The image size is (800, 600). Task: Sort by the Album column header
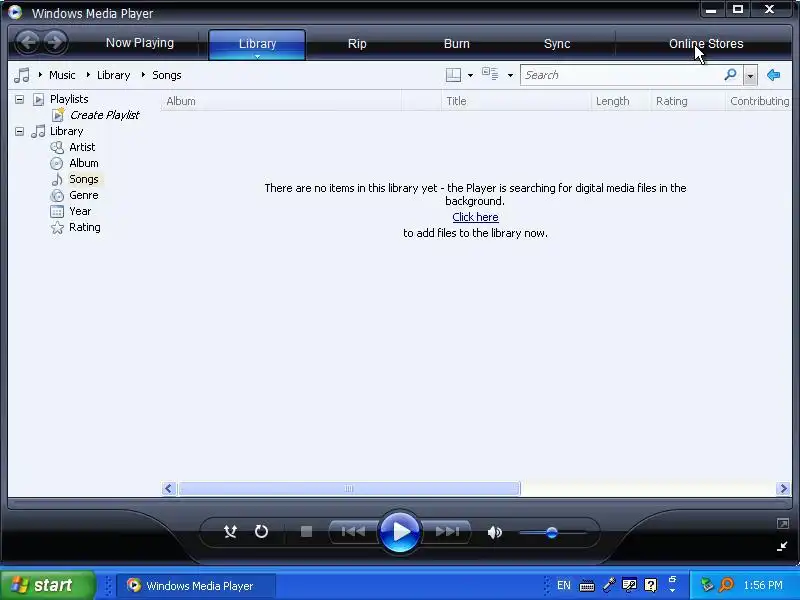282,101
